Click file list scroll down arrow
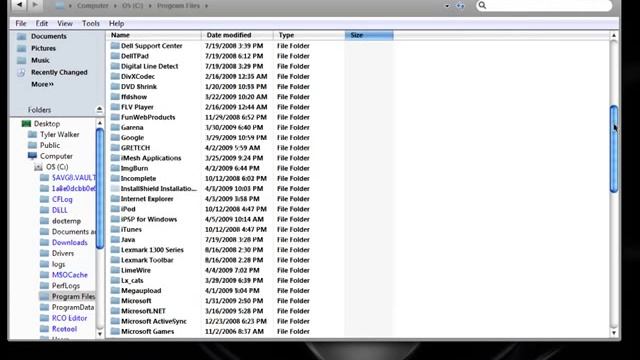This screenshot has height=360, width=640. (613, 333)
